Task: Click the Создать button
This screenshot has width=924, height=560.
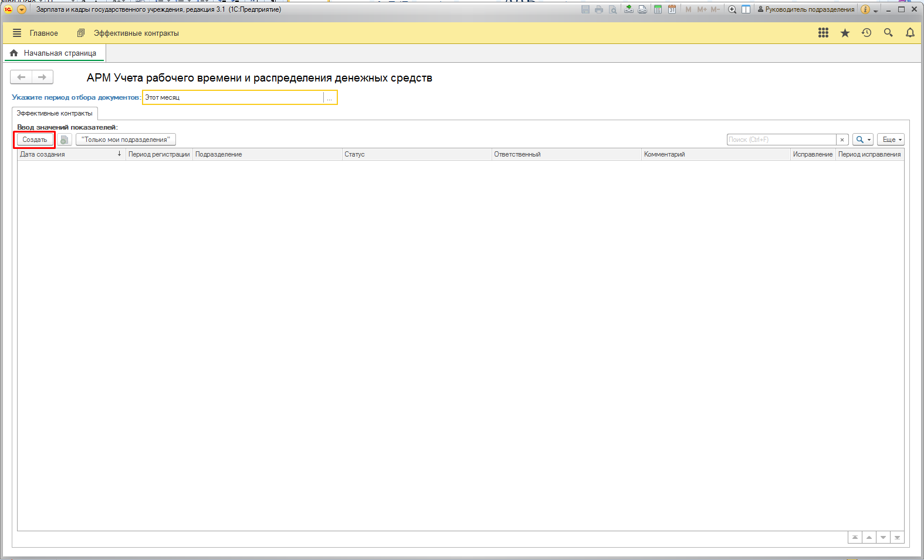Action: 35,140
